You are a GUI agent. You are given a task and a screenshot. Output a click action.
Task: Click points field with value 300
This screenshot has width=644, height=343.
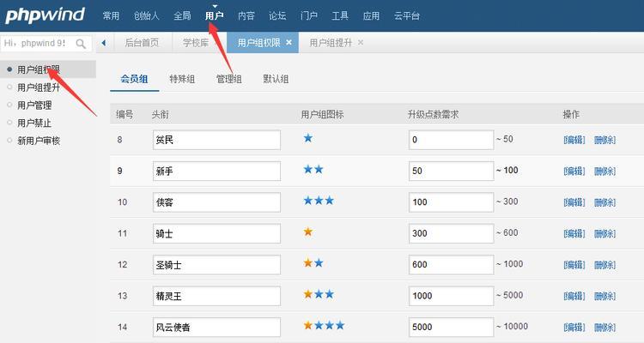(451, 233)
